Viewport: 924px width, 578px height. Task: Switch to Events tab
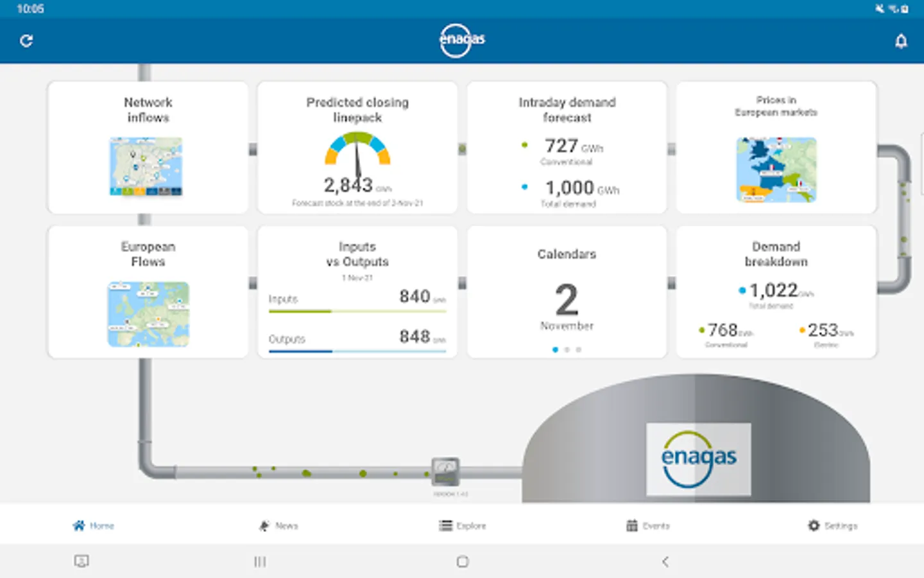point(647,525)
